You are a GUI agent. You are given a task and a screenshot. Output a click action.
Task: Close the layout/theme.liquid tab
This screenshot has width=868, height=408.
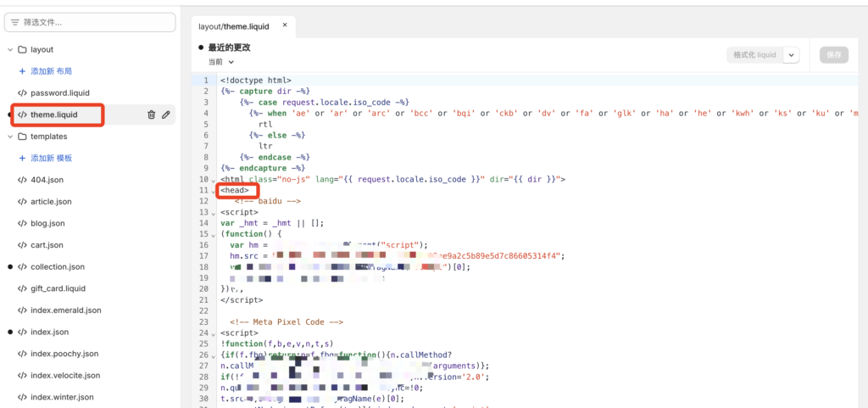click(x=285, y=25)
